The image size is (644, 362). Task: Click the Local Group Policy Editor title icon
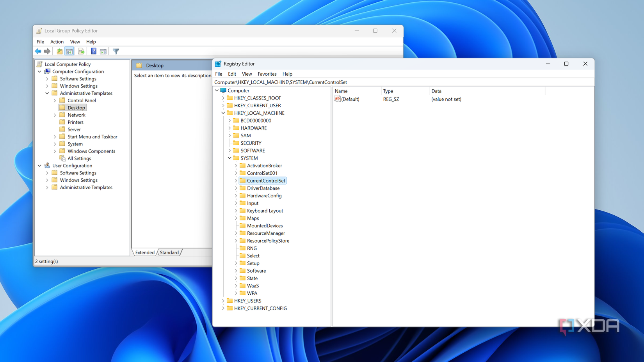[x=39, y=31]
